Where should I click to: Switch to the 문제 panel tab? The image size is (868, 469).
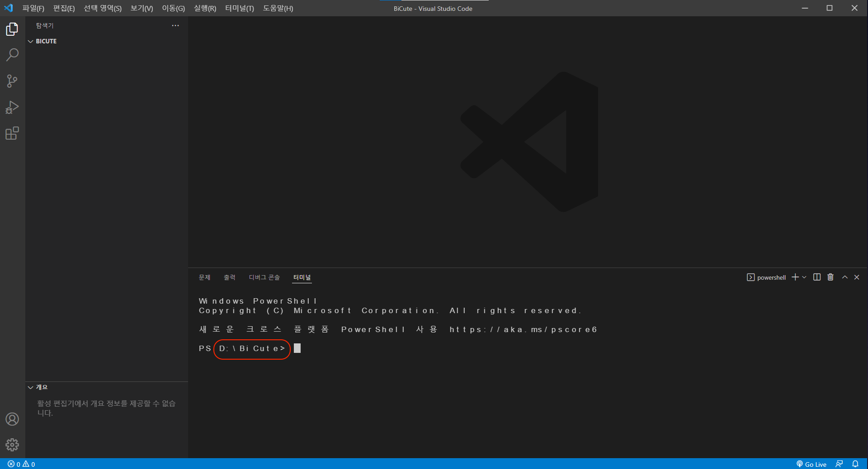205,277
